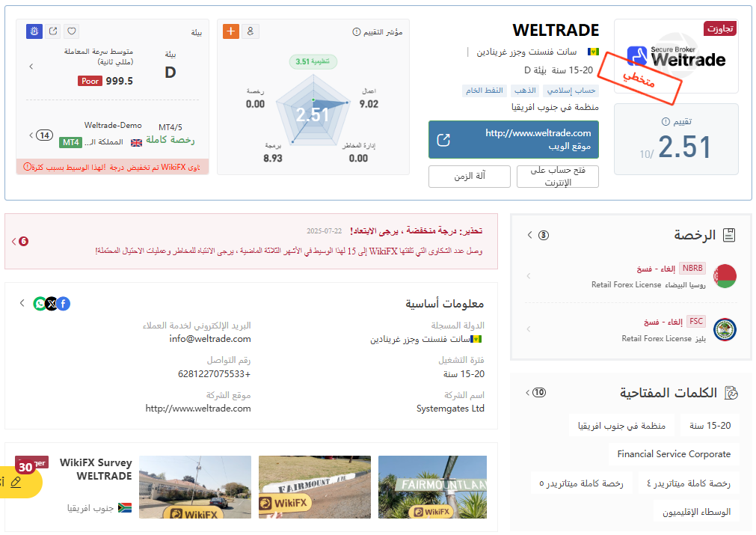Click the Weltrade broker logo
The image size is (756, 535).
coord(676,56)
